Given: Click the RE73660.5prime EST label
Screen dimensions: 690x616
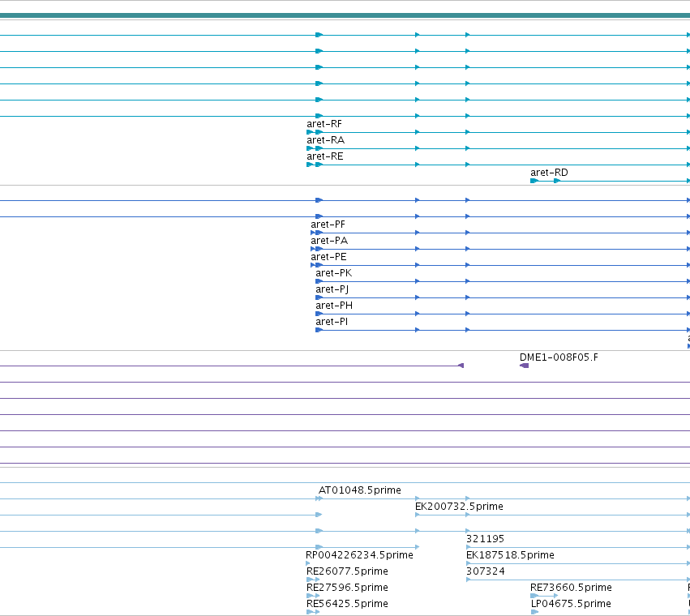Looking at the screenshot, I should pyautogui.click(x=571, y=588).
